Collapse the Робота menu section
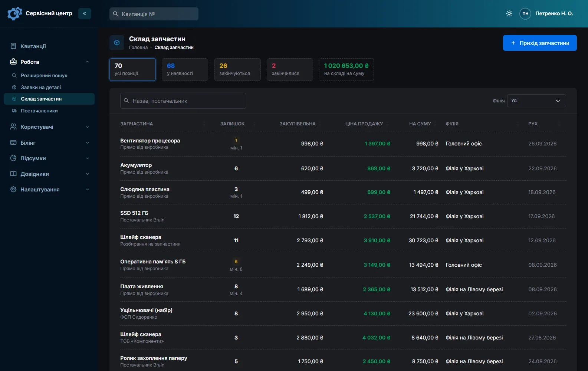Screen dimensions: 588x371 [x=88, y=62]
